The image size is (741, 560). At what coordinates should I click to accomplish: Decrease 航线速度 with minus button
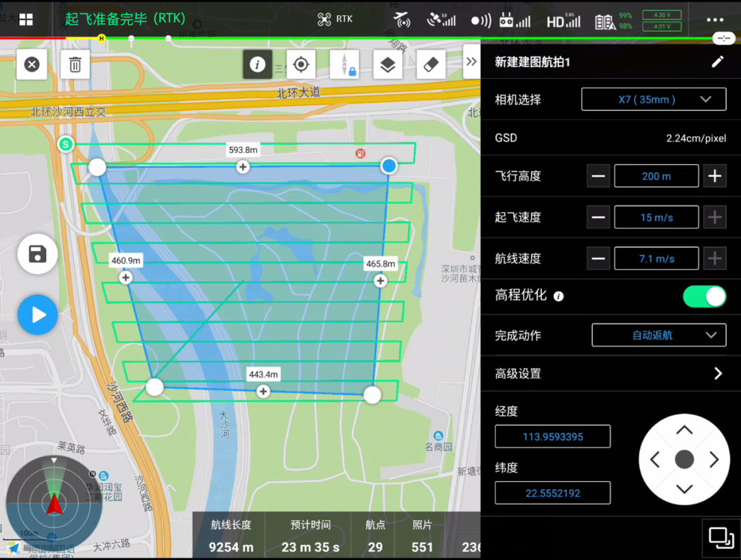click(598, 259)
